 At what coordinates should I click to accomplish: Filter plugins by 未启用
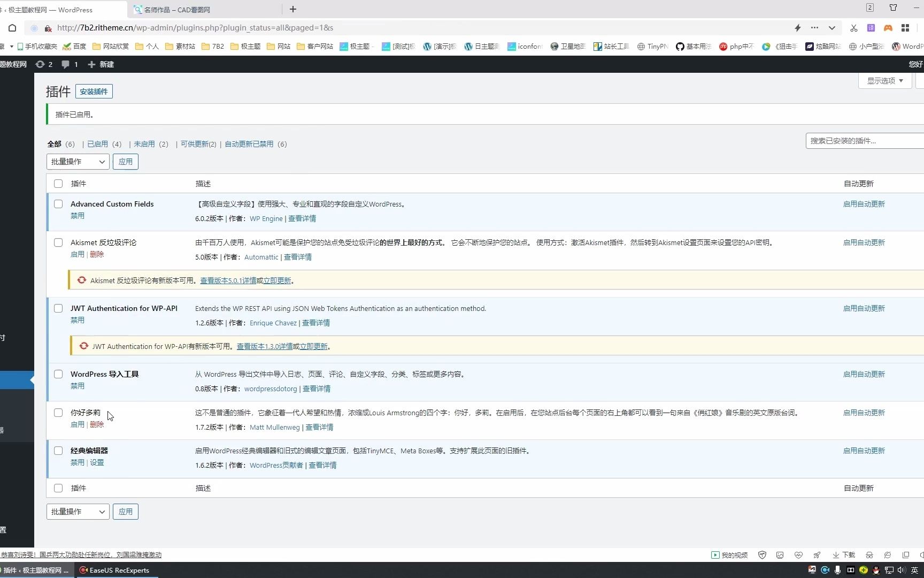[144, 144]
